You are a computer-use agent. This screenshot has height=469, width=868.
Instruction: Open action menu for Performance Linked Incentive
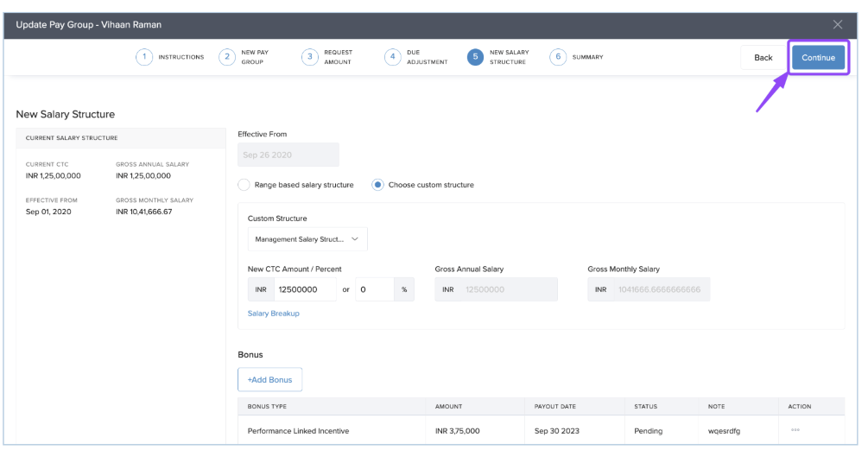tap(795, 430)
